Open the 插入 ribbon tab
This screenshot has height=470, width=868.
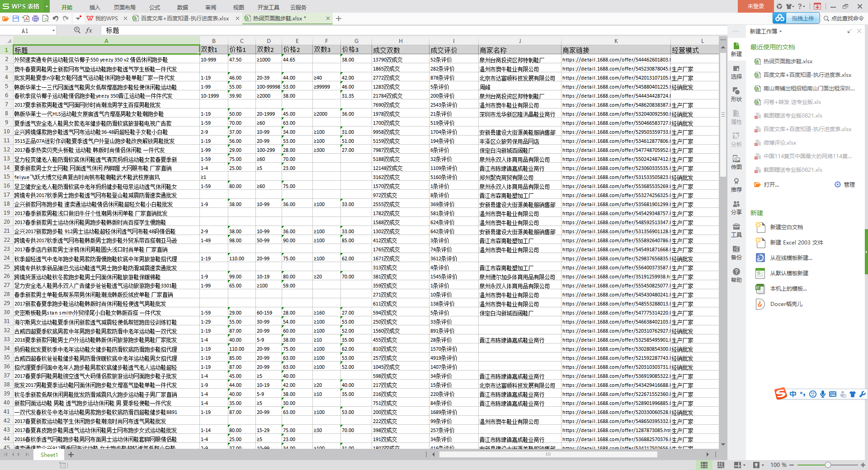coord(94,7)
